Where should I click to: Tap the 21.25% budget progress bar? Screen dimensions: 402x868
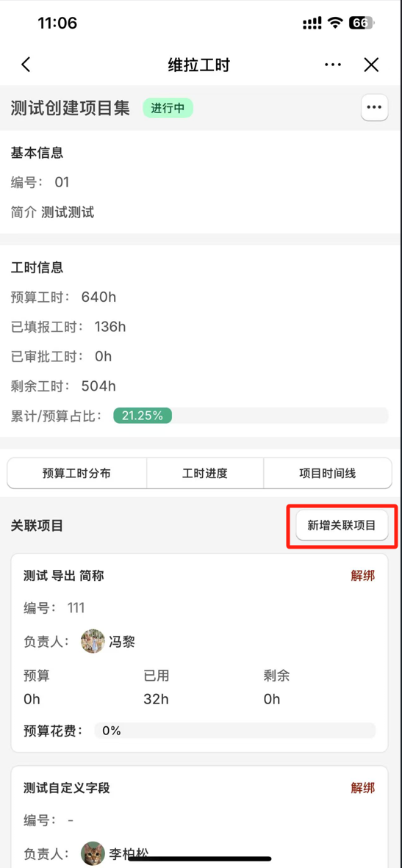point(251,416)
